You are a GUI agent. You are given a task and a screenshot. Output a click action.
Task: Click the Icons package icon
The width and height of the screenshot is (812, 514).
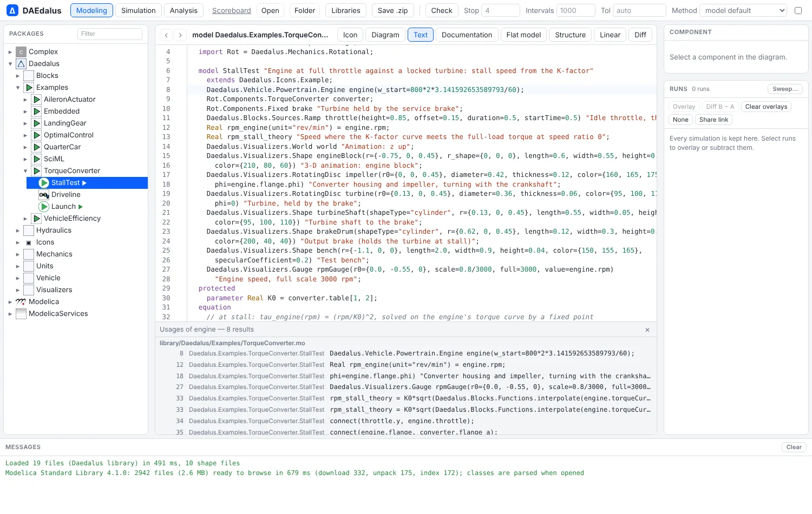pyautogui.click(x=29, y=242)
